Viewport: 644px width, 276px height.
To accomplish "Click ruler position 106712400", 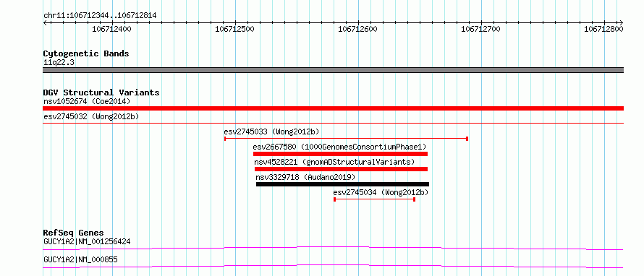I will [x=111, y=29].
